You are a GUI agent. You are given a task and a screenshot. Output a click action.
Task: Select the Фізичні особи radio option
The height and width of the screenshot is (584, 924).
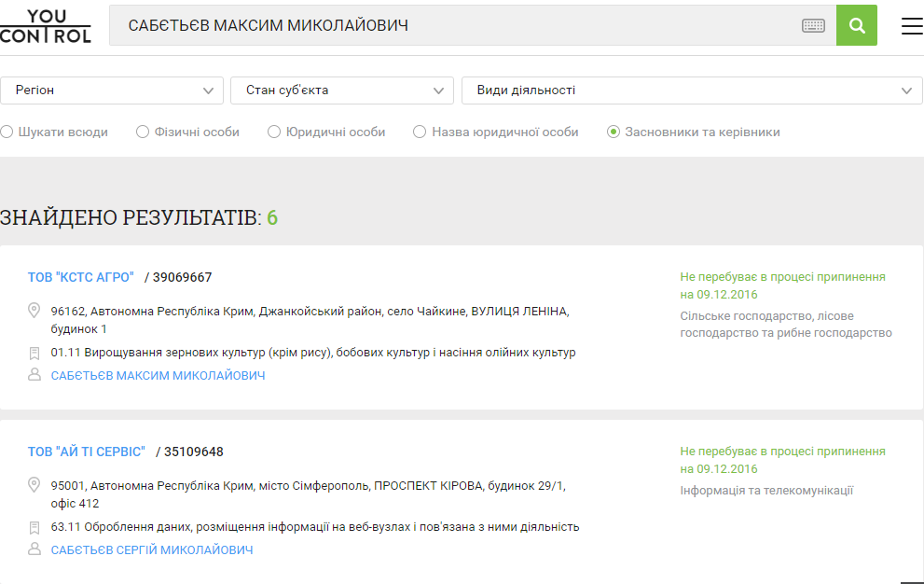pyautogui.click(x=143, y=132)
